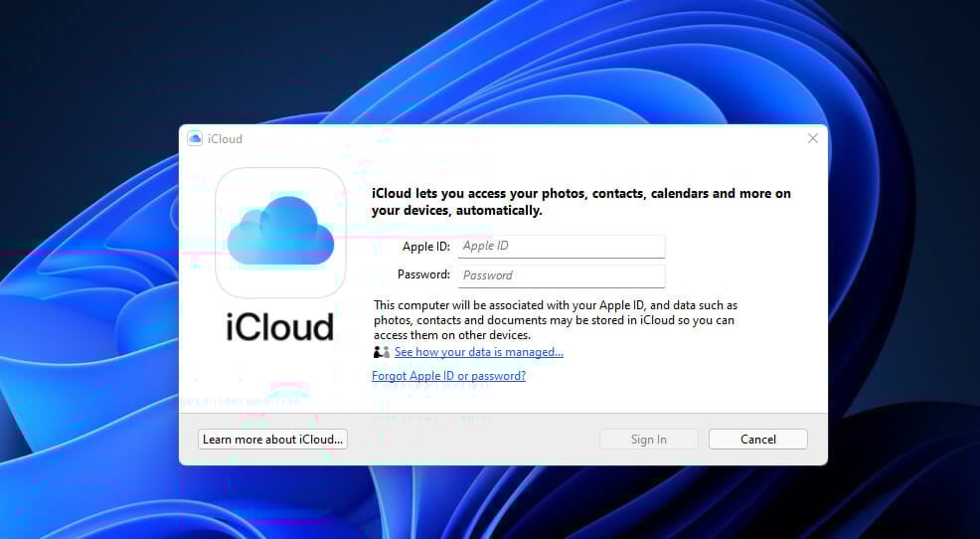
Task: Cancel the iCloud sign-in dialog
Action: tap(758, 439)
